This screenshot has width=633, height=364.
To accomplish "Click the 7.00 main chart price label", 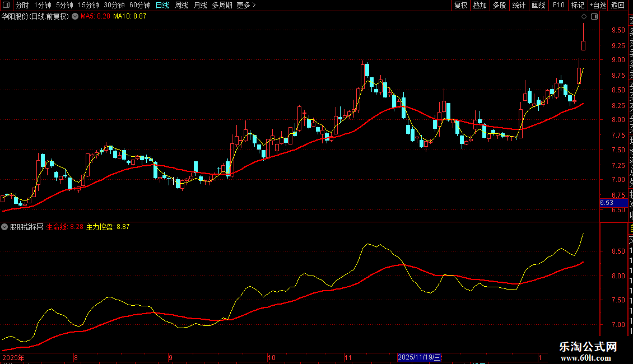I will pyautogui.click(x=618, y=180).
